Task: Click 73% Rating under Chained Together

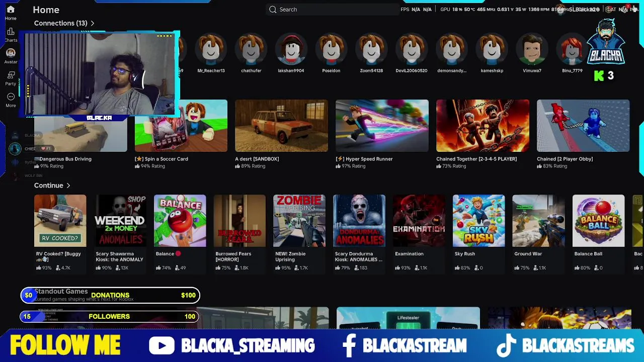Action: coord(451,166)
